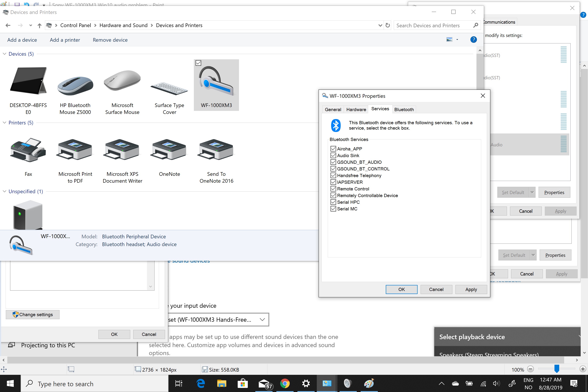This screenshot has width=588, height=392.
Task: Uncheck the Handsfree Telephony service
Action: pos(333,175)
